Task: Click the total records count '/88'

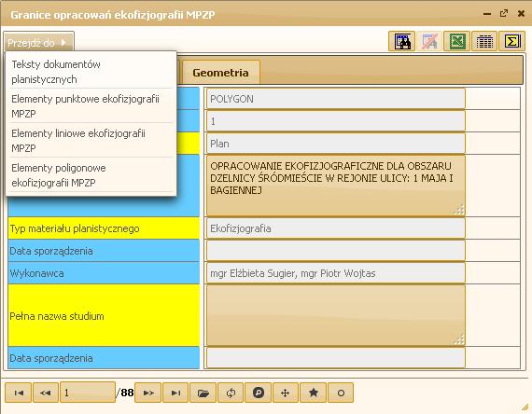Action: coord(125,393)
